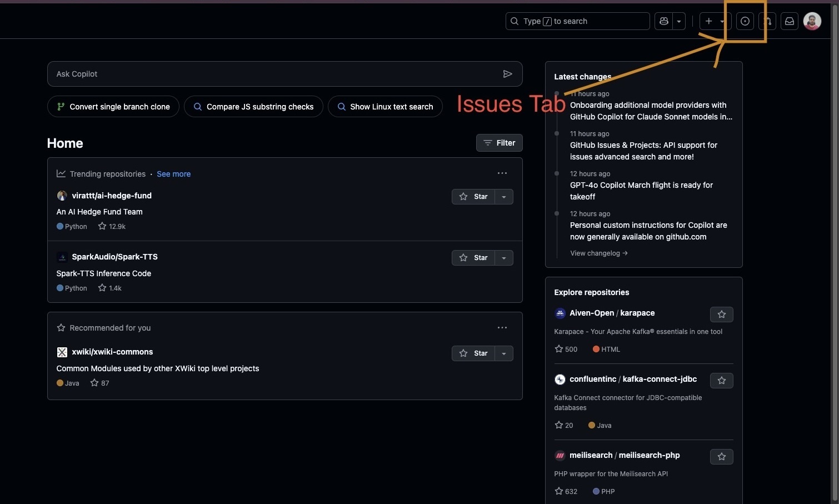Star the SparkAudio/Spark-TTS repository
Image resolution: width=839 pixels, height=504 pixels.
click(x=473, y=258)
